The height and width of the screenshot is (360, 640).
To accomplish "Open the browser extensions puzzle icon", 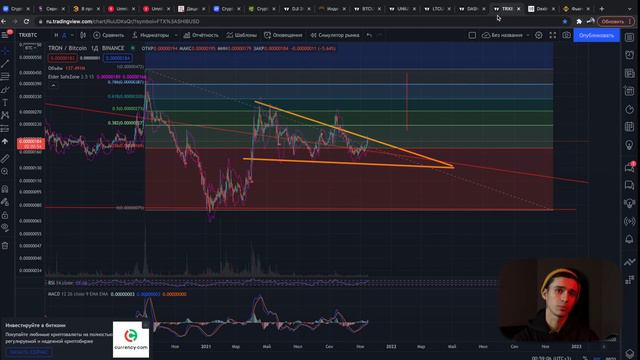I will (x=579, y=21).
